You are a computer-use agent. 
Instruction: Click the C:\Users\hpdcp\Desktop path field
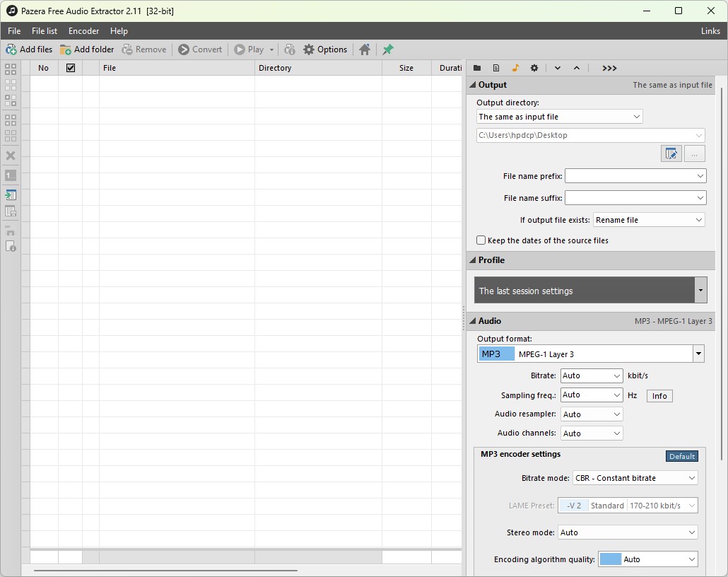pos(591,135)
